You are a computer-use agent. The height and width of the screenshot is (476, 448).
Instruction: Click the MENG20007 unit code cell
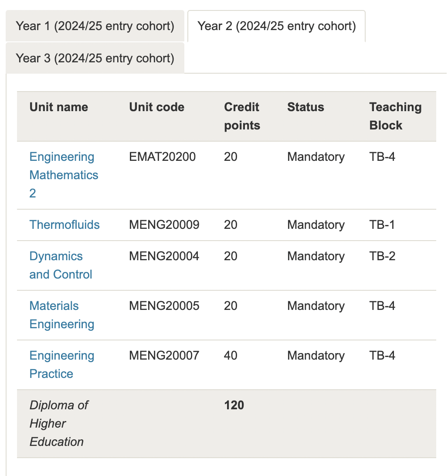tap(164, 356)
